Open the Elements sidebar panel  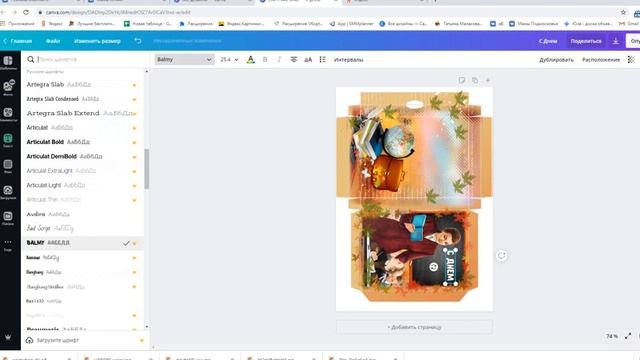(8, 114)
